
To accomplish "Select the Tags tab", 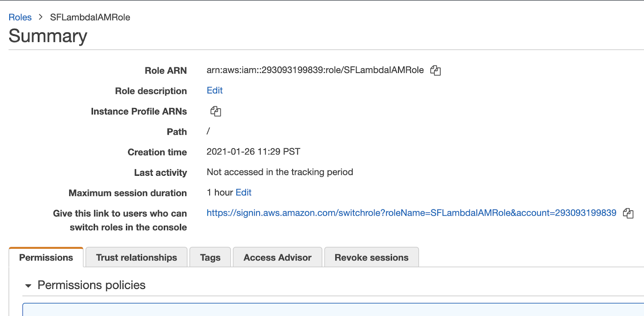I will click(210, 258).
